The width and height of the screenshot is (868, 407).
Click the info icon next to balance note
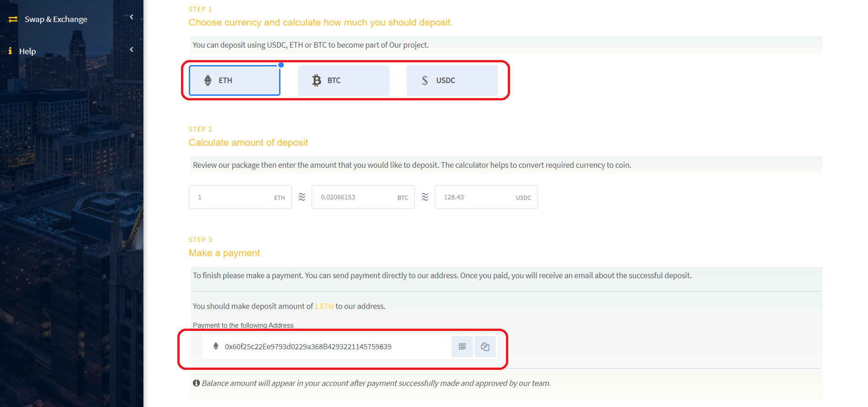click(x=196, y=383)
